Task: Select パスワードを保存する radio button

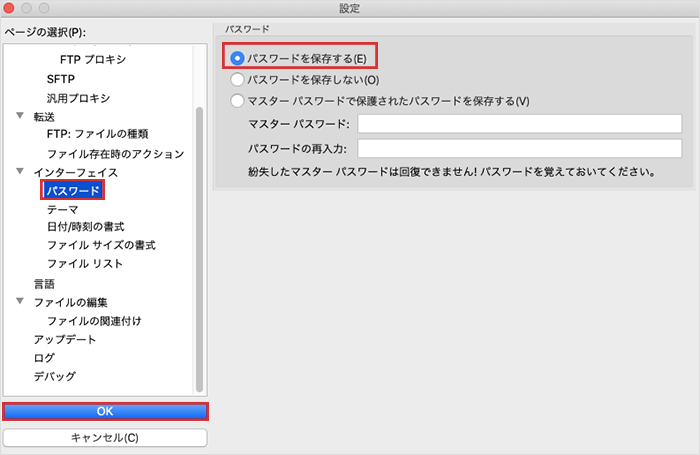Action: pos(238,58)
